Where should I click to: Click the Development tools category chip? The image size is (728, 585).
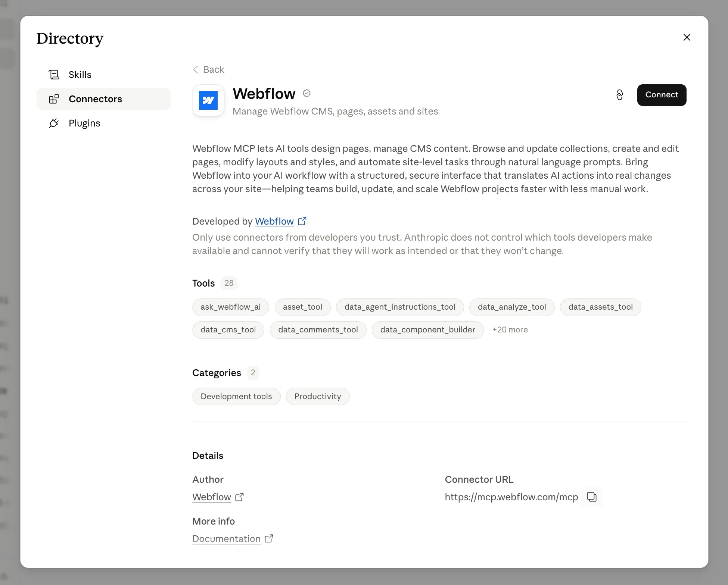[236, 396]
